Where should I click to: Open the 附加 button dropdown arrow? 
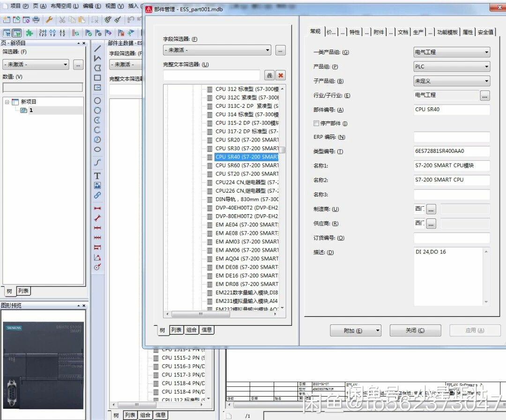pyautogui.click(x=378, y=330)
